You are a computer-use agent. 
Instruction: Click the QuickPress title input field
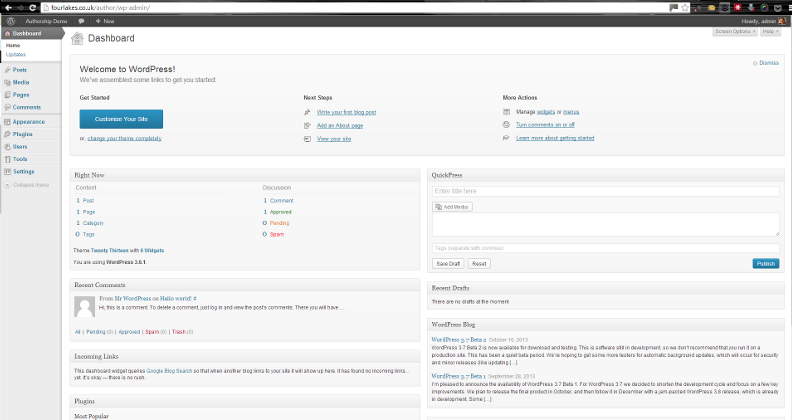click(605, 191)
